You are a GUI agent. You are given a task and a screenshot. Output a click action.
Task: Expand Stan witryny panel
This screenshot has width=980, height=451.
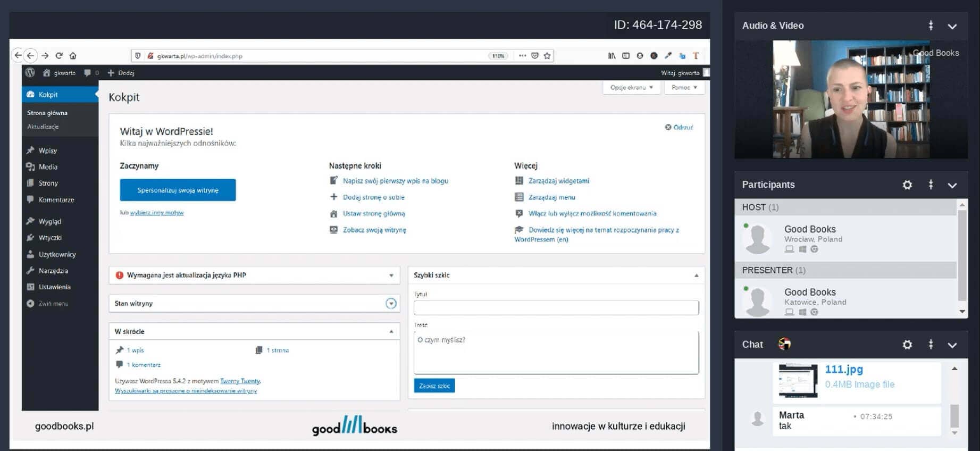point(391,303)
